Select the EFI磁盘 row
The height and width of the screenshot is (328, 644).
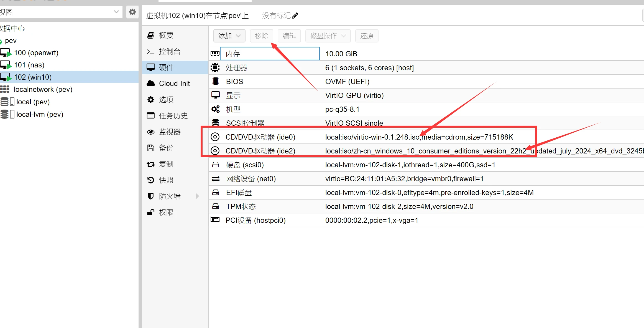pos(426,192)
